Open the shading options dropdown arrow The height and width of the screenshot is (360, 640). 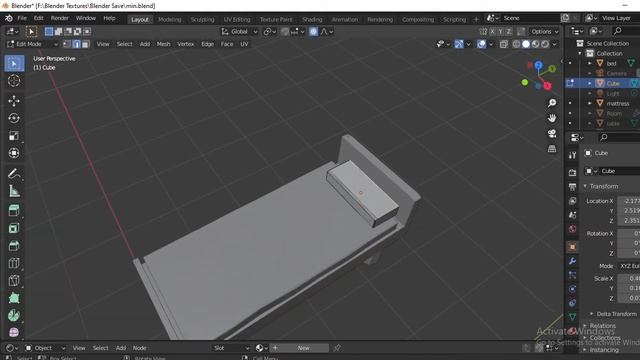click(554, 44)
